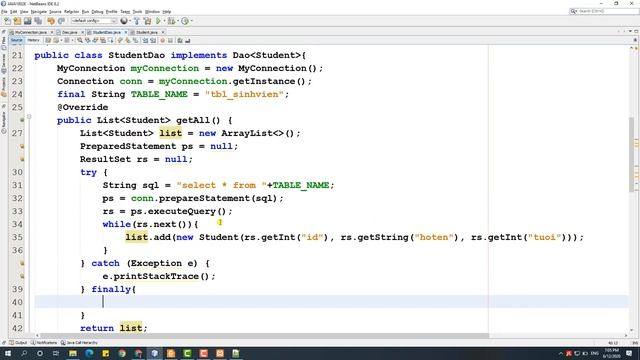Click the browser globe icon in toolbar
Screen dimensions: 640x360
click(124, 21)
